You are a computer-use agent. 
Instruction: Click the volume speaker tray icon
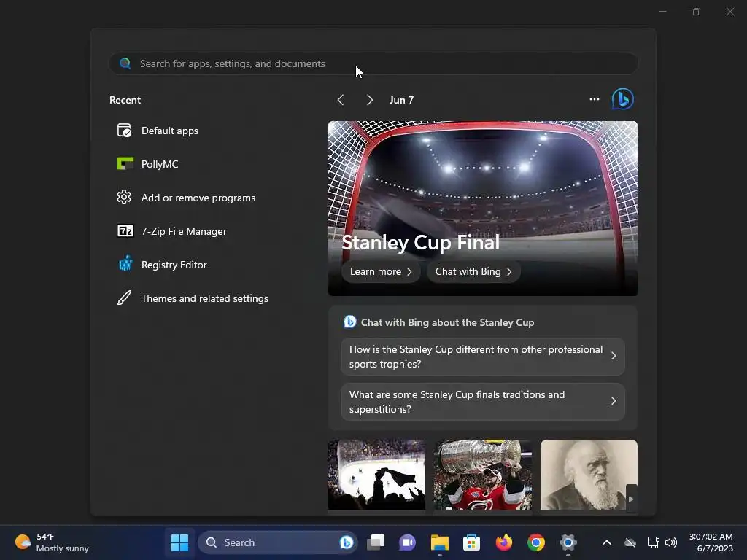click(x=671, y=542)
